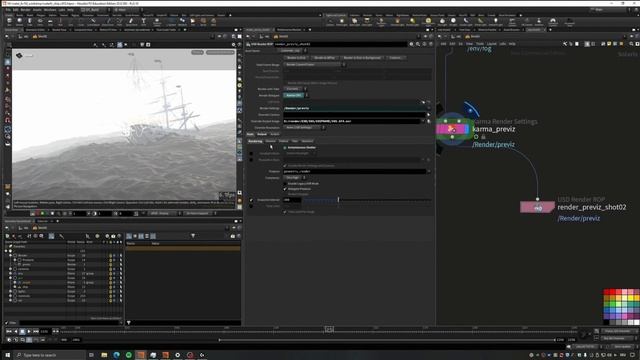
Task: Select the Tube shelf tool
Action: pyautogui.click(x=29, y=21)
